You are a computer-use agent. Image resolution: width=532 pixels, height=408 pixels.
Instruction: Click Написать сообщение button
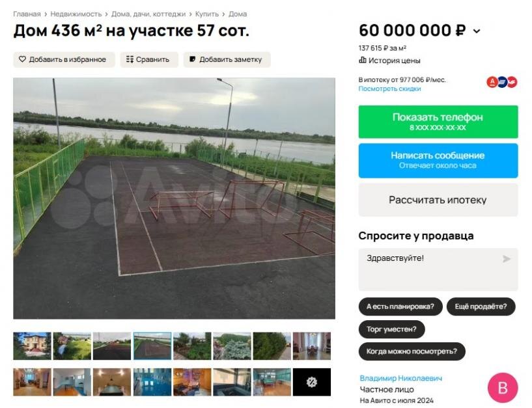(438, 161)
